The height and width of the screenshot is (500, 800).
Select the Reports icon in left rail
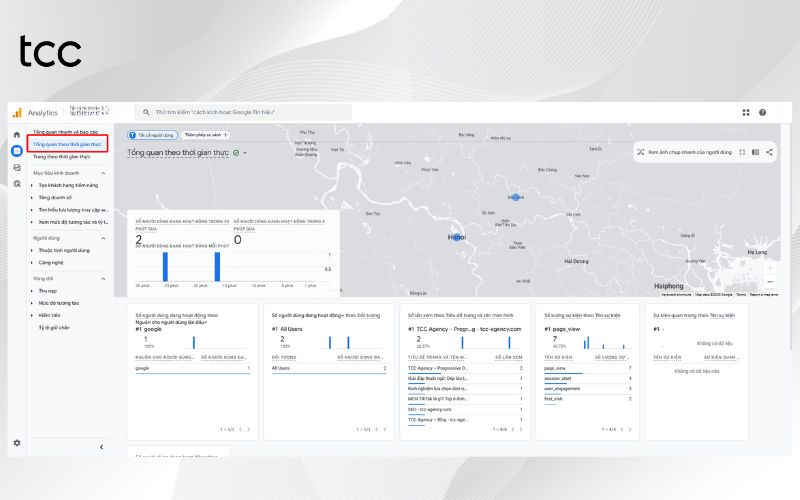(17, 151)
